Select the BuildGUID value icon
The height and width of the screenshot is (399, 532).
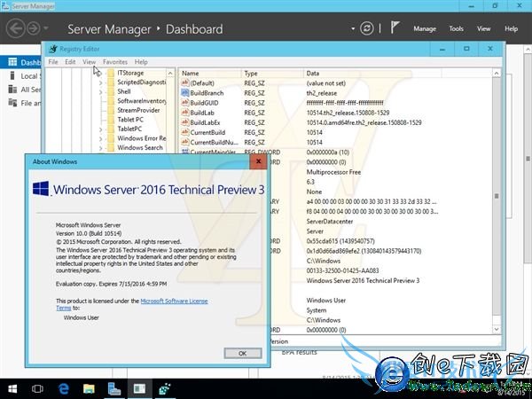pyautogui.click(x=185, y=103)
